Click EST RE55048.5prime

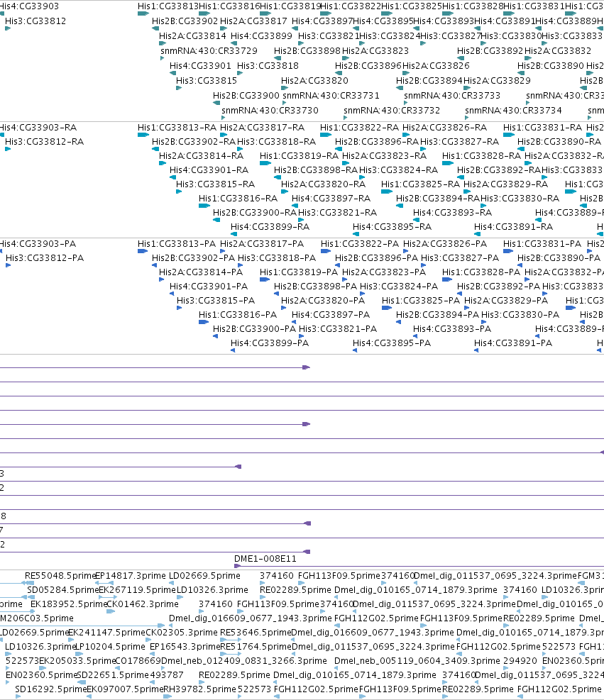[61, 575]
